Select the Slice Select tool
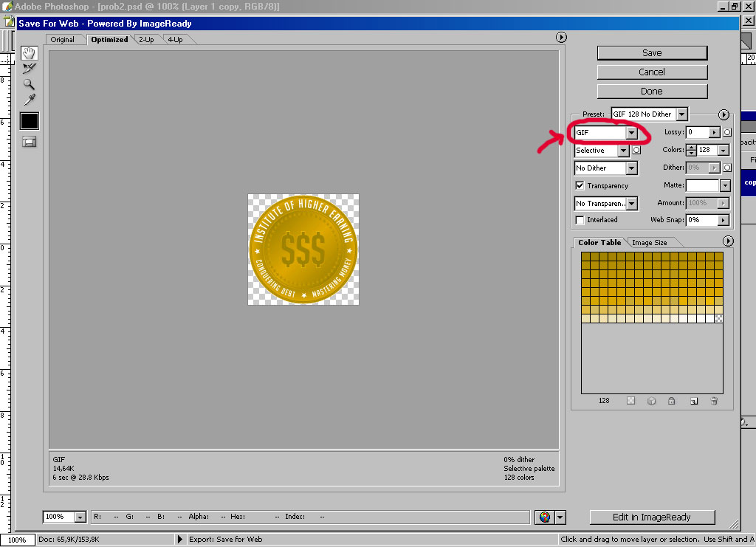This screenshot has height=547, width=756. tap(30, 69)
